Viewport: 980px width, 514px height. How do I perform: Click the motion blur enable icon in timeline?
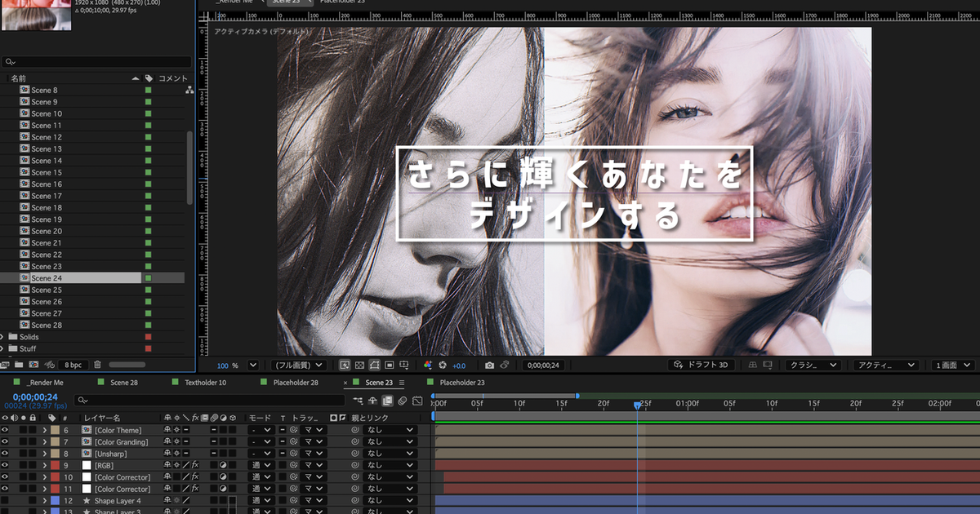click(x=403, y=401)
